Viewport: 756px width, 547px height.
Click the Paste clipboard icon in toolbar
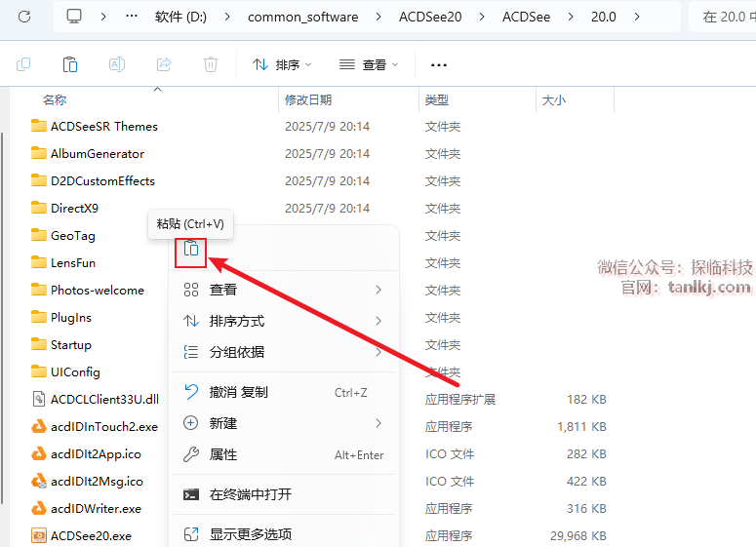coord(70,64)
